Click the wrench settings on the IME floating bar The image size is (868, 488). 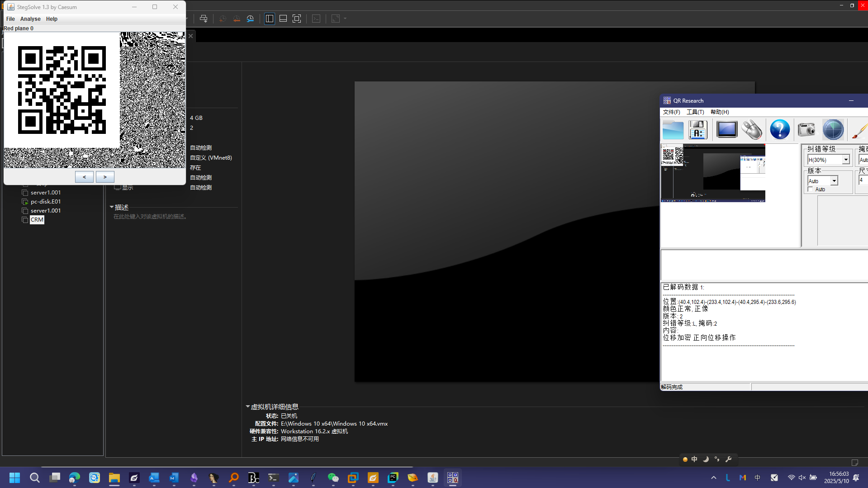pyautogui.click(x=728, y=459)
